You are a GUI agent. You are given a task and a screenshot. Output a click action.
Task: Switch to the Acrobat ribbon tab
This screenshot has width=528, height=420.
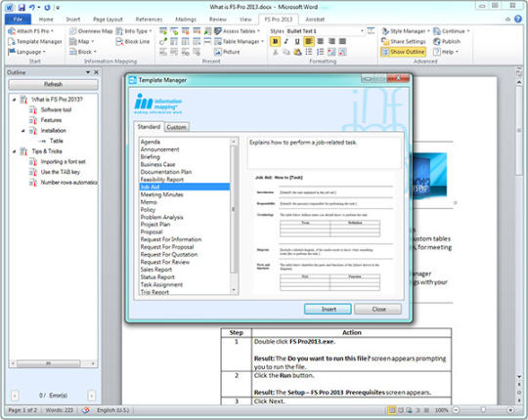(315, 20)
